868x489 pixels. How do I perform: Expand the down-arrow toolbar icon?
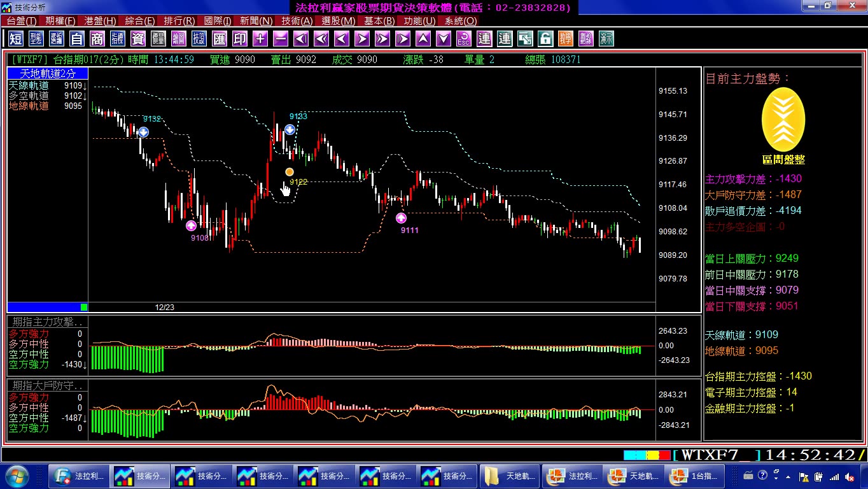point(444,39)
